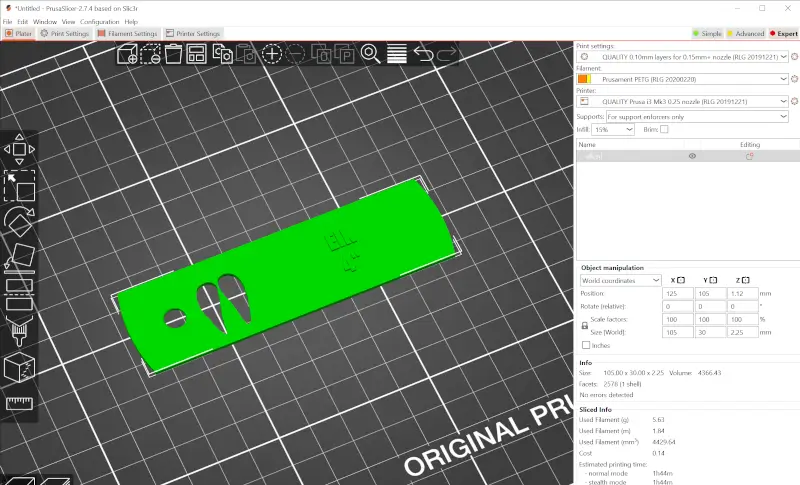
Task: Click the Add instance plus icon
Action: pos(272,54)
